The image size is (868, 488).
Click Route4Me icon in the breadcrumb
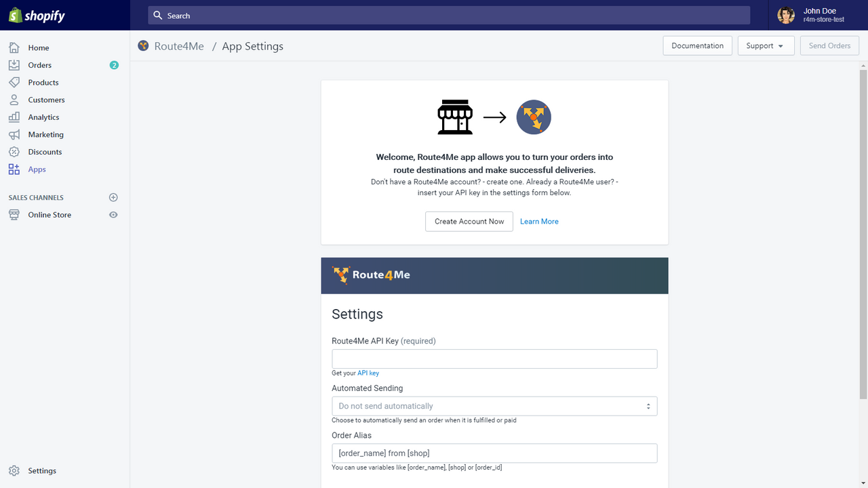[143, 45]
